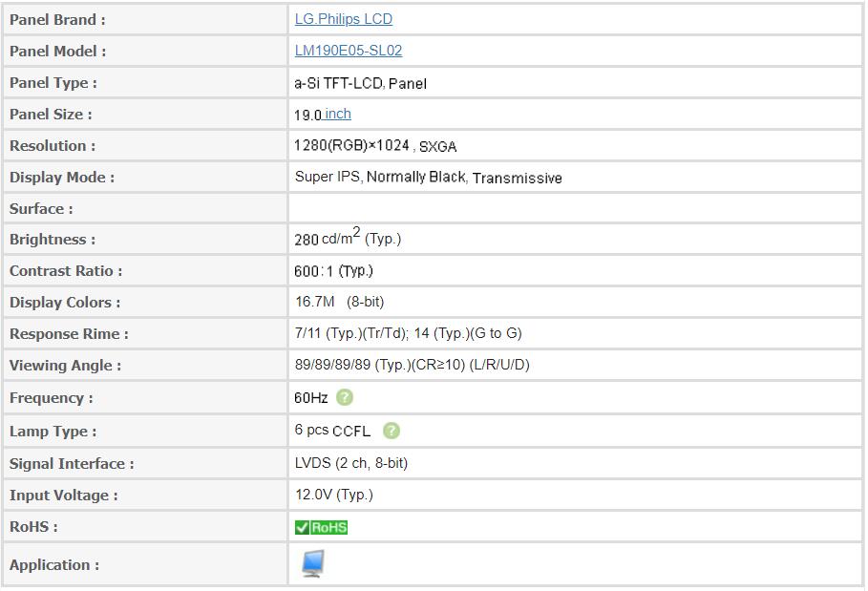This screenshot has height=591, width=868.
Task: Click the empty Surface value cell
Action: [x=575, y=209]
